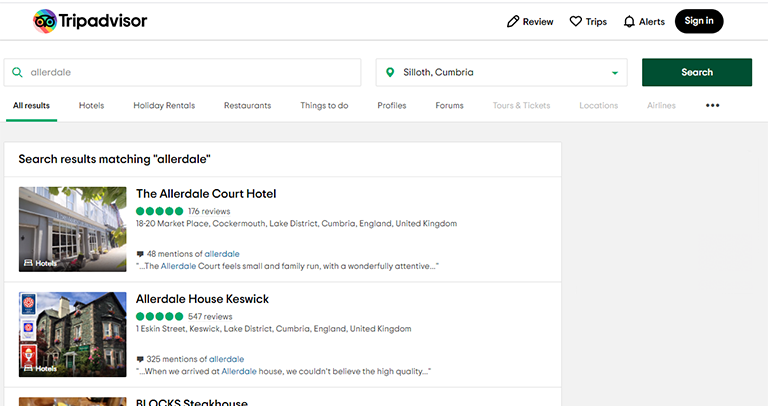Viewport: 768px width, 406px height.
Task: Click the Alerts bell icon
Action: coord(629,22)
